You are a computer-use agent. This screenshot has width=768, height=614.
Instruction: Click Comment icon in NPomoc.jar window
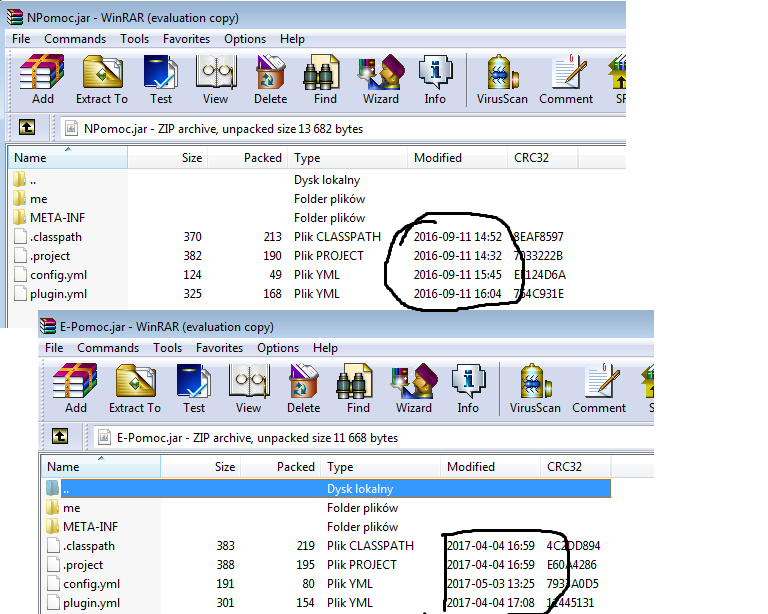566,80
